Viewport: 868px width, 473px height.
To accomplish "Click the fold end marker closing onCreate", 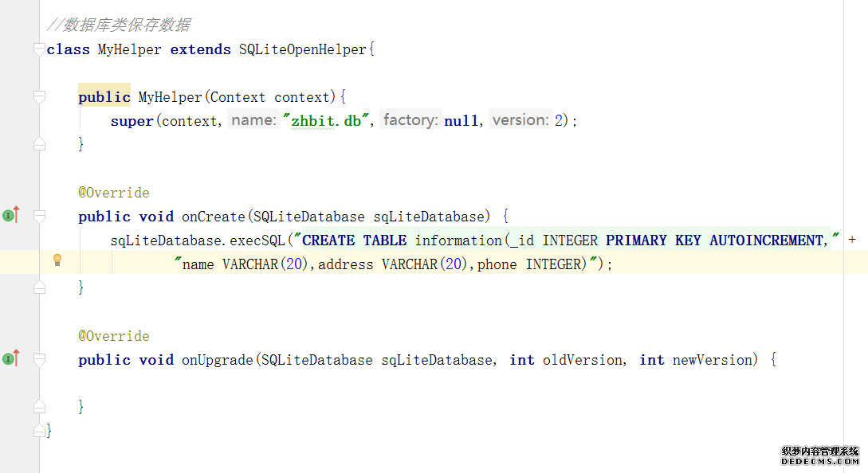I will click(x=39, y=287).
